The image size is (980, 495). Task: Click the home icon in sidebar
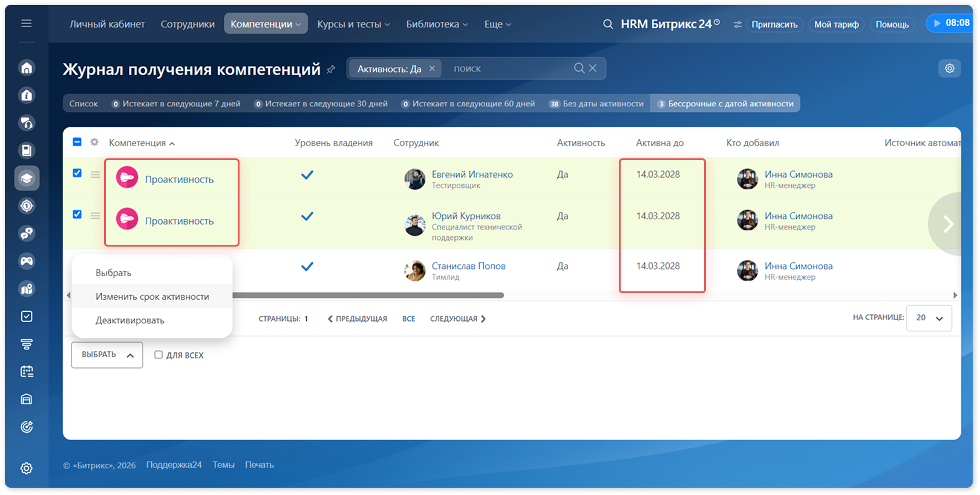(27, 68)
